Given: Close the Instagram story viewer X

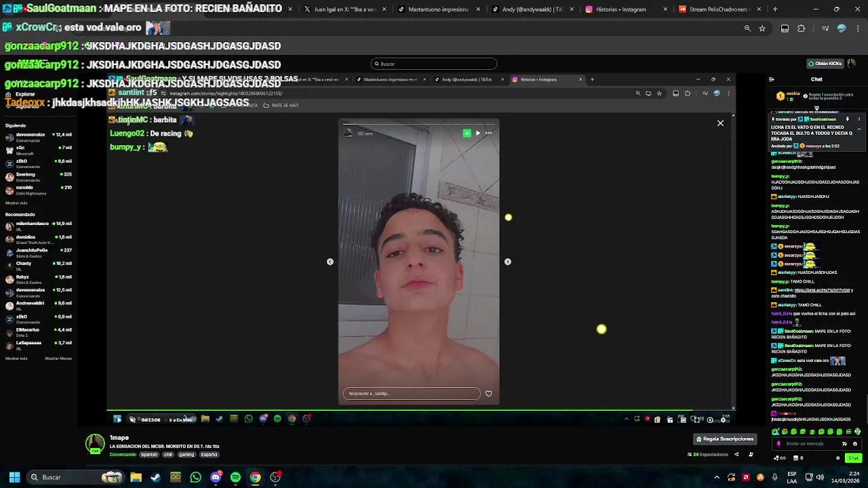Looking at the screenshot, I should [720, 123].
